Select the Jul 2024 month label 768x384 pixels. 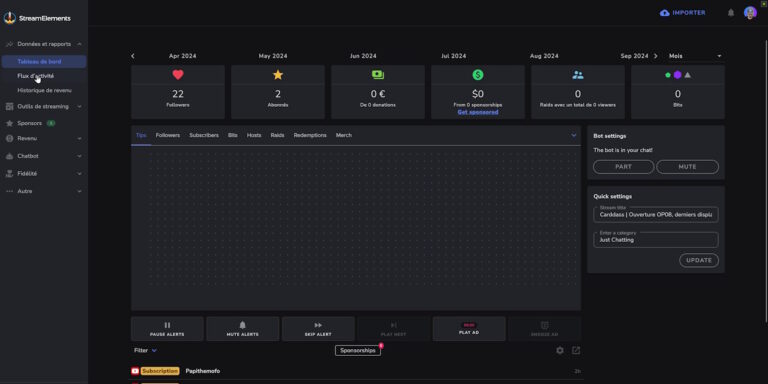point(454,56)
